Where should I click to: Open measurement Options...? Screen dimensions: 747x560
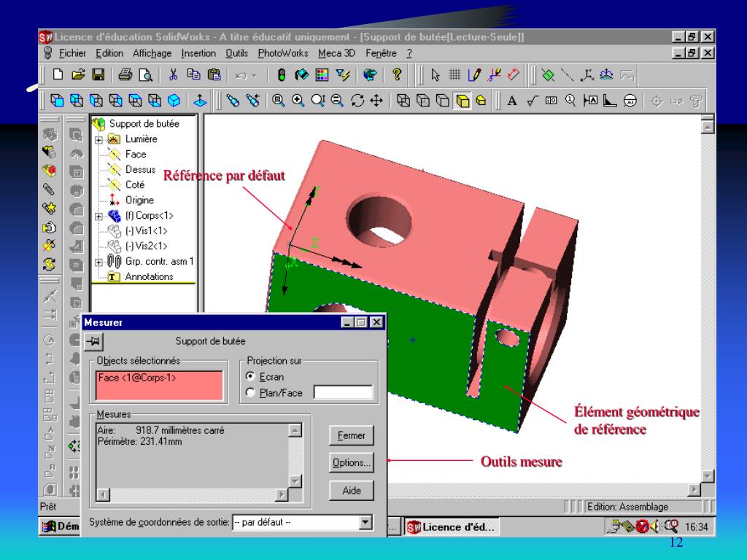pyautogui.click(x=352, y=462)
